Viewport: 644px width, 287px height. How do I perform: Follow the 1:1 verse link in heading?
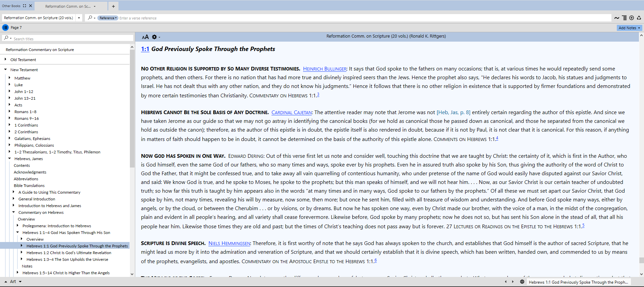(x=145, y=49)
